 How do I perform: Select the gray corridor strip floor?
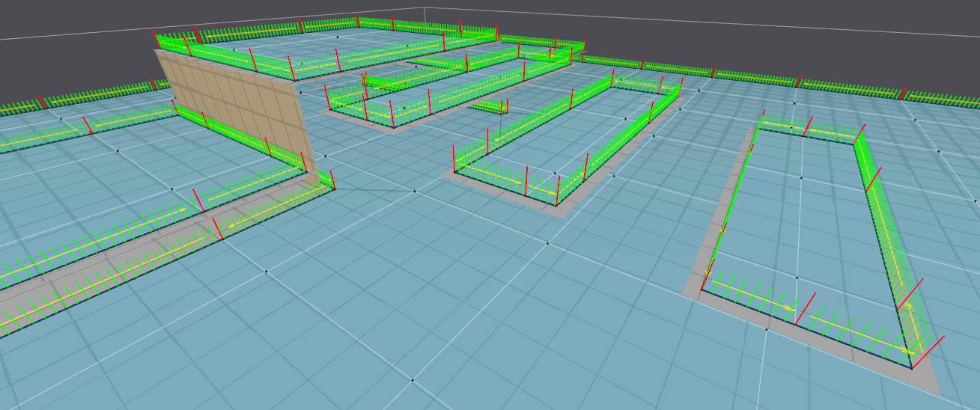click(161, 253)
